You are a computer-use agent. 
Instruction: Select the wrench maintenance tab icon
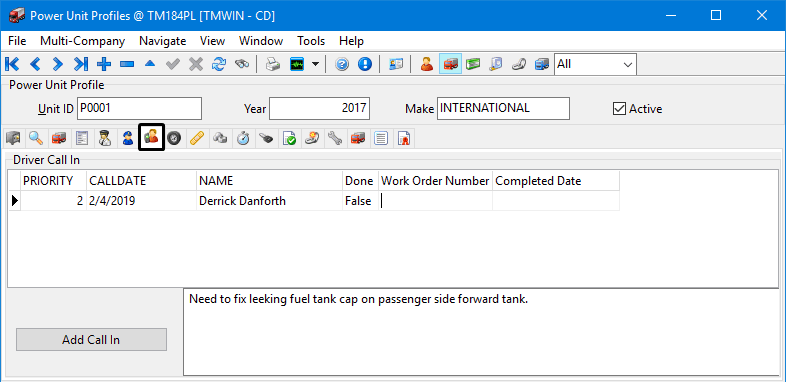click(x=334, y=138)
